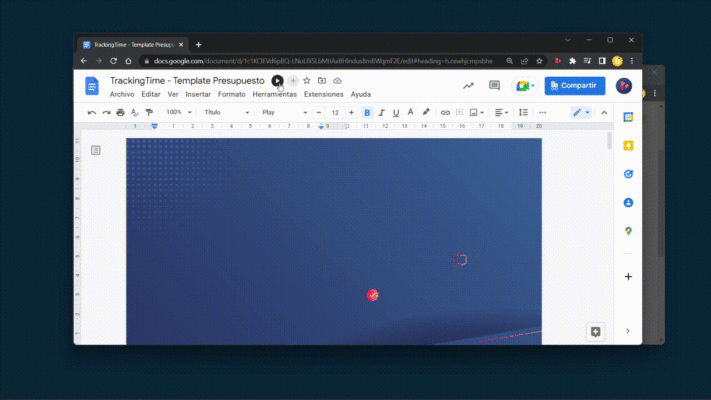Undo last action
The height and width of the screenshot is (400, 711).
click(x=92, y=112)
